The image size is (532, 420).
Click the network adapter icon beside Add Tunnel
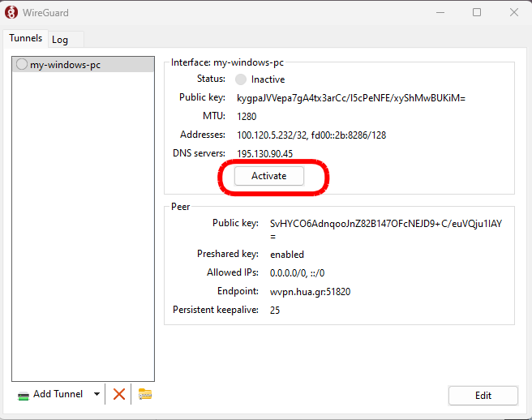pyautogui.click(x=24, y=395)
